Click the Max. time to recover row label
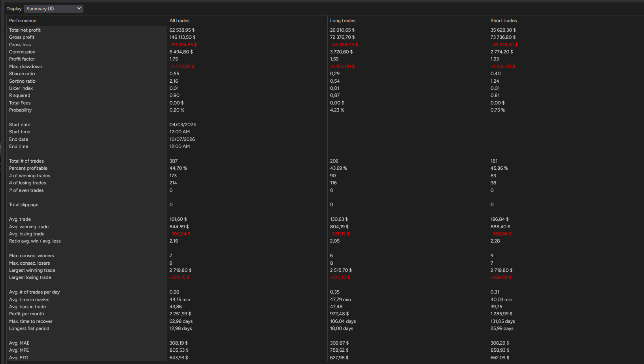This screenshot has width=644, height=364. coord(31,321)
